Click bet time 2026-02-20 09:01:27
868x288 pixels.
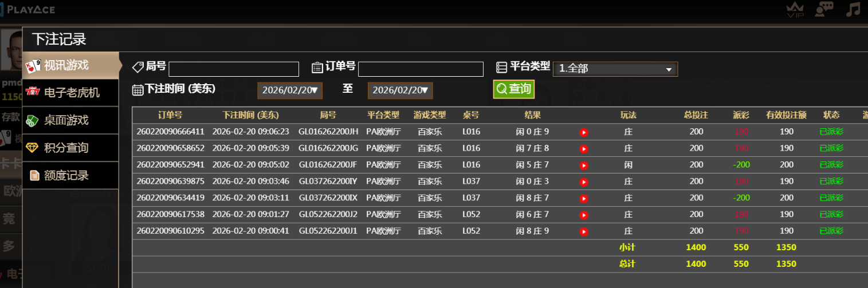250,215
